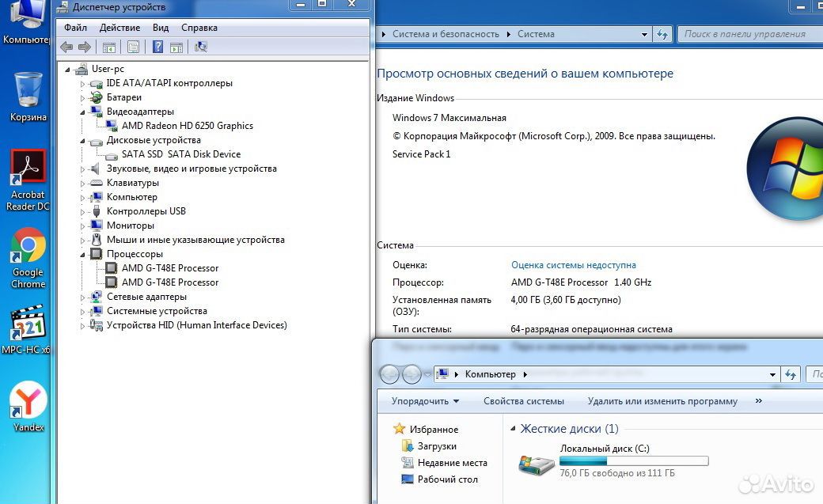
Task: Click the scan for hardware changes toolbar icon
Action: point(200,47)
